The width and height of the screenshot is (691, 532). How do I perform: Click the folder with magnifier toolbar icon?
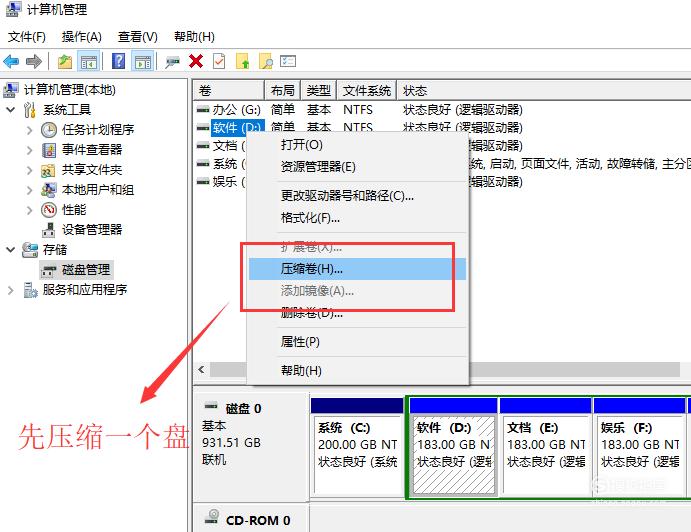click(266, 61)
